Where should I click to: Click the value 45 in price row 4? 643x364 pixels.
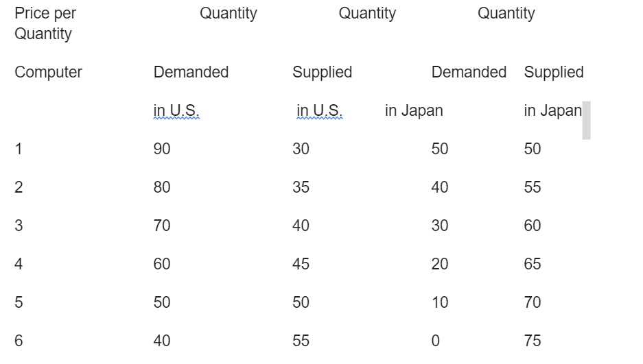pos(301,264)
